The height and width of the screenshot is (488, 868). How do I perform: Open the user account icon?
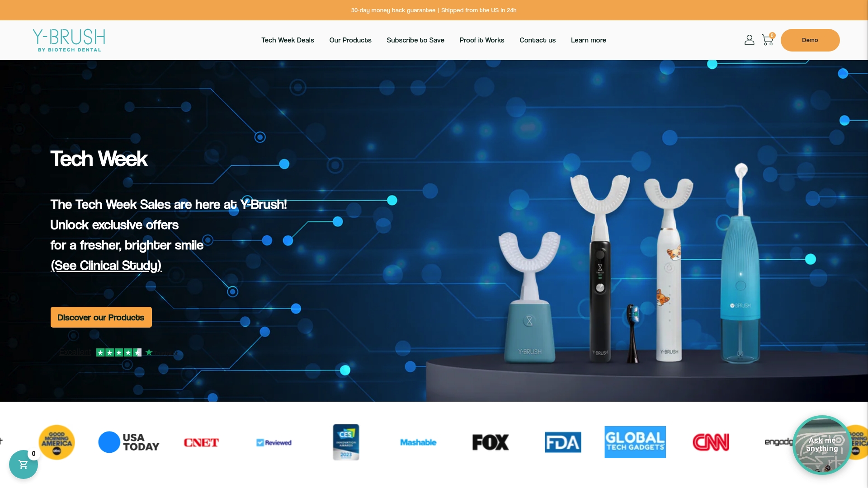pyautogui.click(x=749, y=40)
